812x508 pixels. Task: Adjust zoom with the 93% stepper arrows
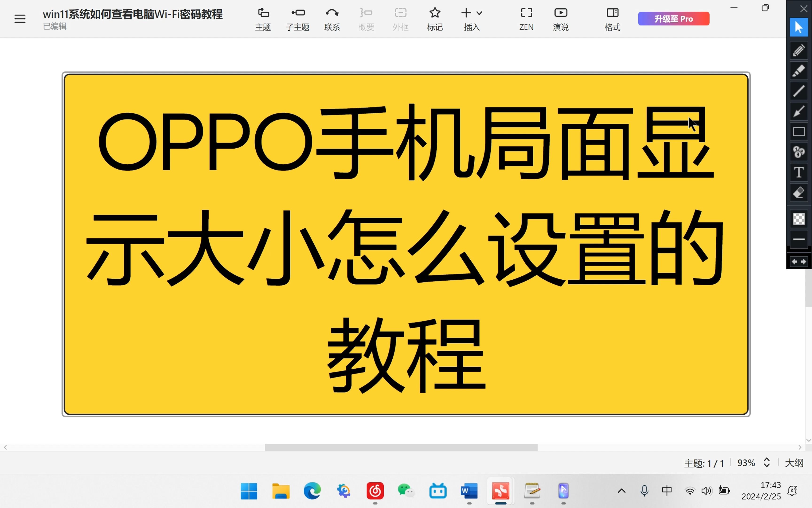pyautogui.click(x=767, y=463)
